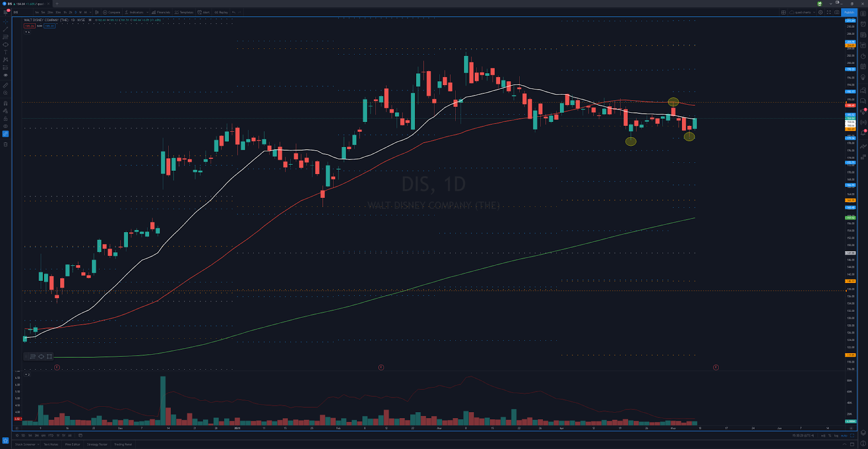Toggle drawings sync link button
This screenshot has width=868, height=449.
5,133
